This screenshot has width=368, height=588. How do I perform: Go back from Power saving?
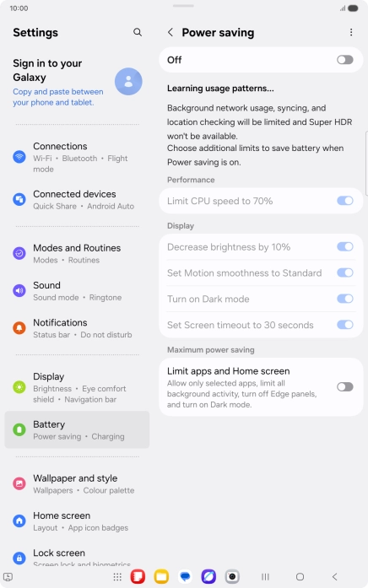pos(170,32)
